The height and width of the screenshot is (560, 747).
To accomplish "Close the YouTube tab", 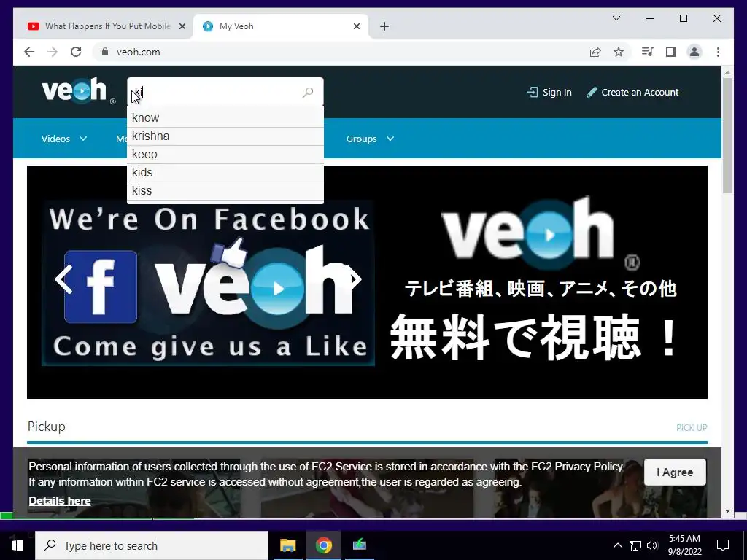I will (182, 26).
